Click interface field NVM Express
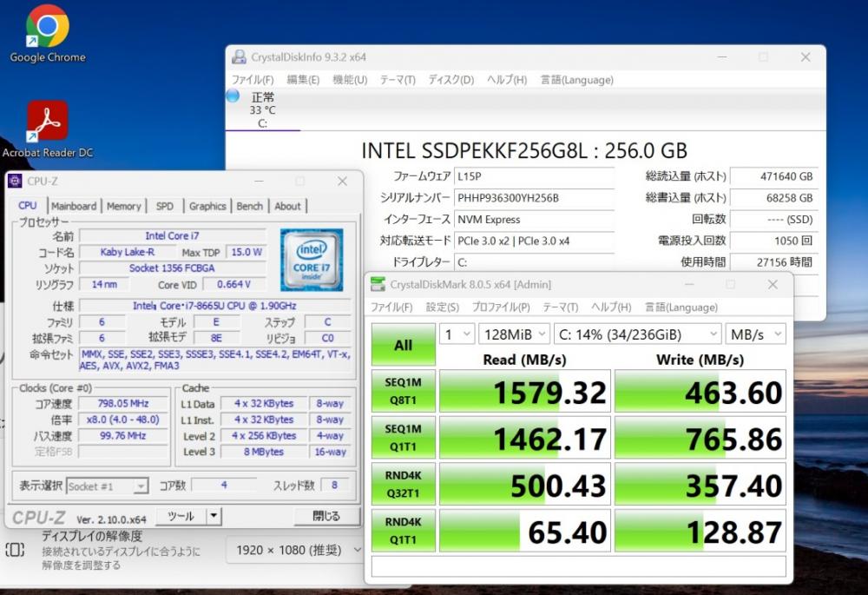Image resolution: width=868 pixels, height=595 pixels. (x=534, y=220)
